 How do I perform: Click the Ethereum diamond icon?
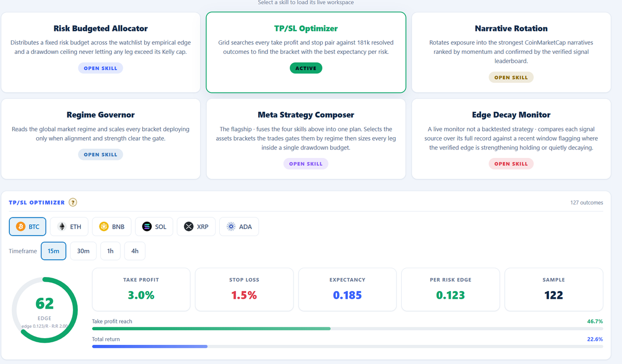point(62,227)
